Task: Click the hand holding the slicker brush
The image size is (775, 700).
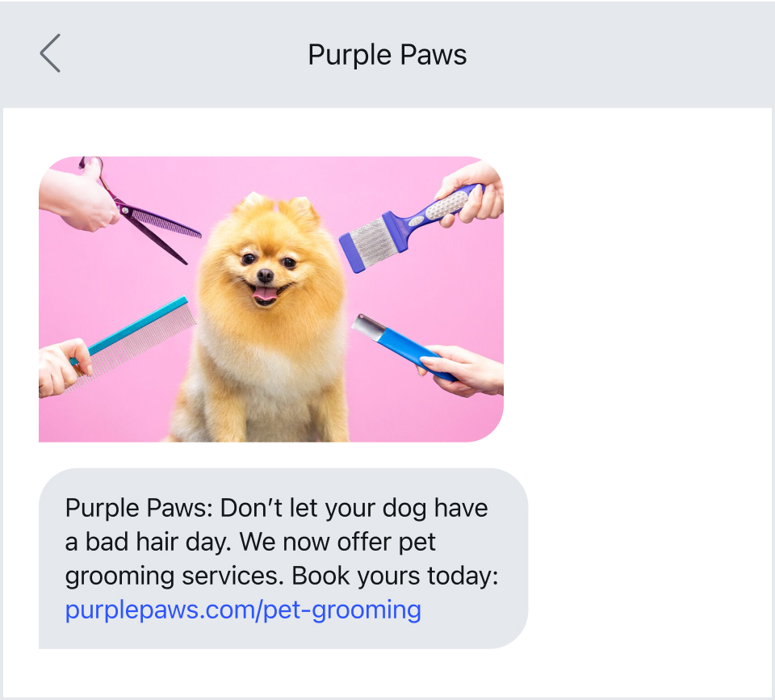Action: pyautogui.click(x=472, y=193)
